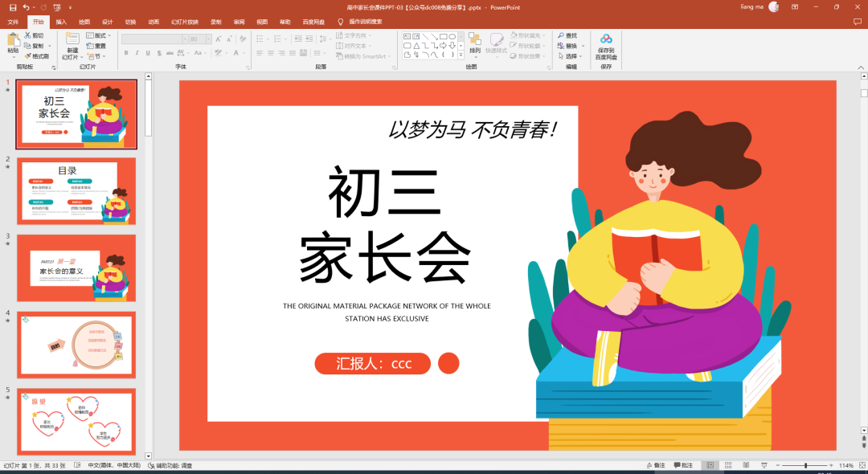Image resolution: width=868 pixels, height=474 pixels.
Task: Click the language 中文(简体，中国大陆) status button
Action: pos(114,466)
